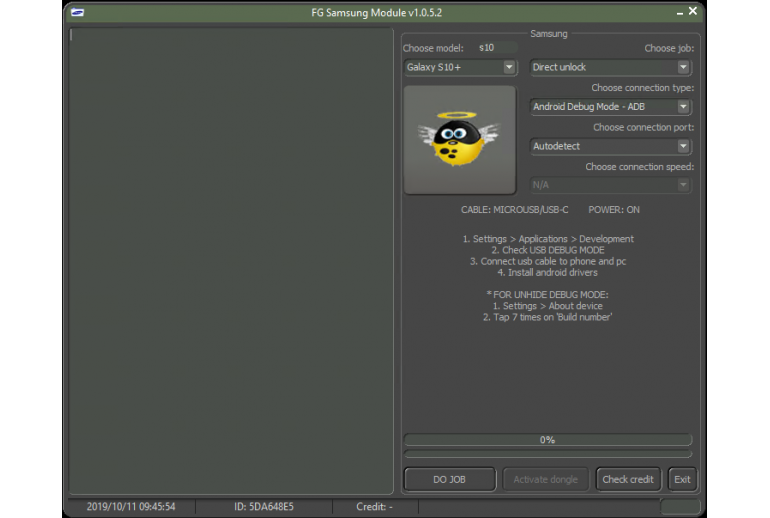Click the 'Choose job:' label

coord(669,48)
